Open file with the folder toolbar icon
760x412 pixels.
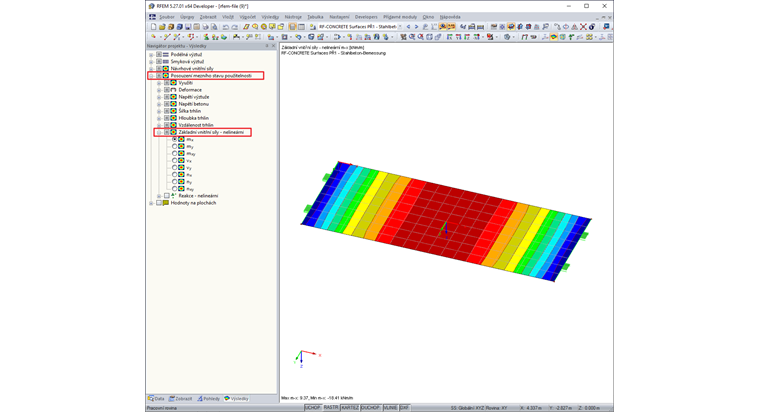(x=162, y=27)
